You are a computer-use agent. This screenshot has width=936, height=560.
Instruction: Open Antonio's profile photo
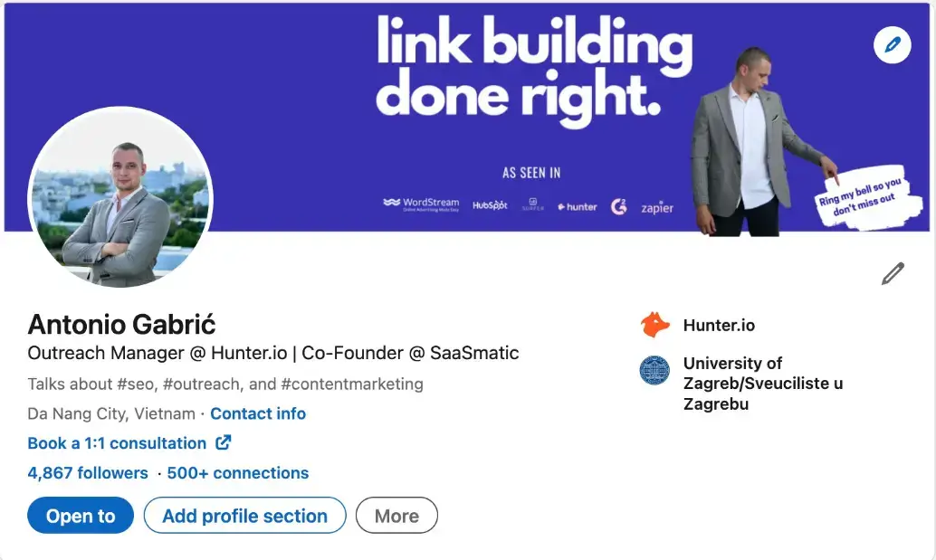pyautogui.click(x=123, y=197)
